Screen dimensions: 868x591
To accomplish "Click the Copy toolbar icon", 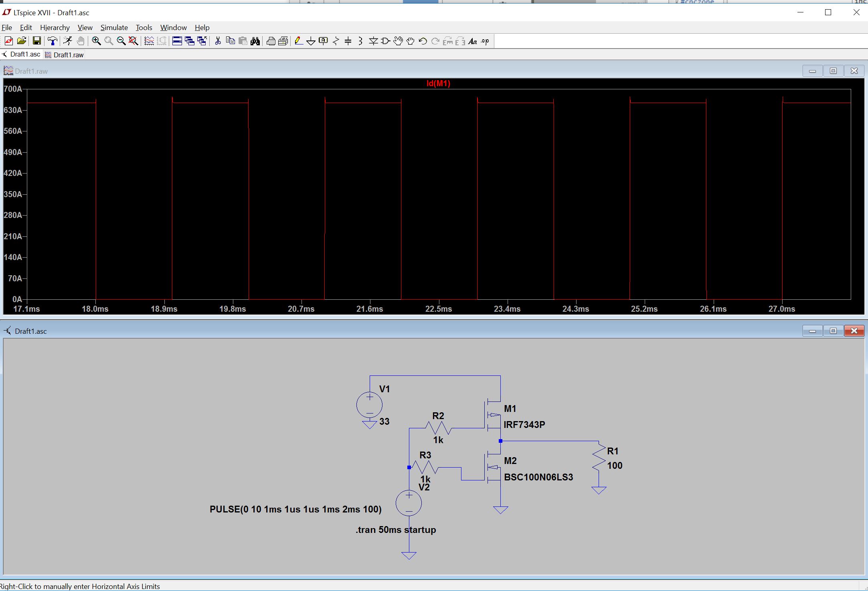I will click(230, 41).
